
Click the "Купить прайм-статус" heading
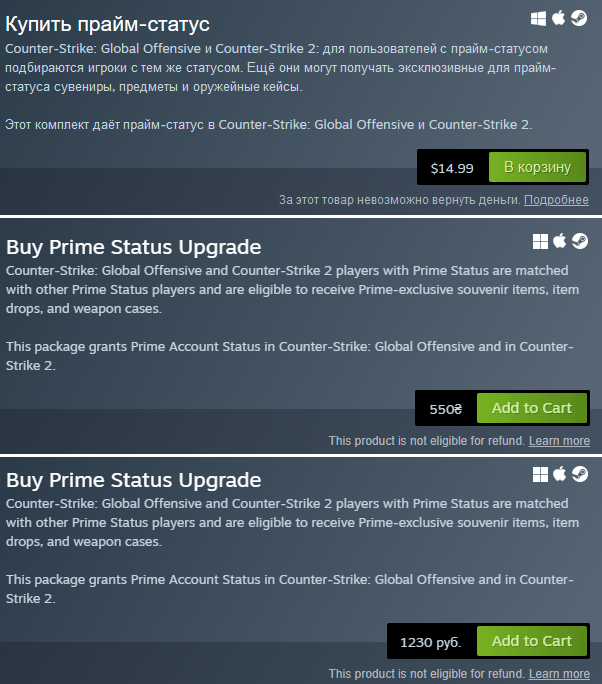107,24
